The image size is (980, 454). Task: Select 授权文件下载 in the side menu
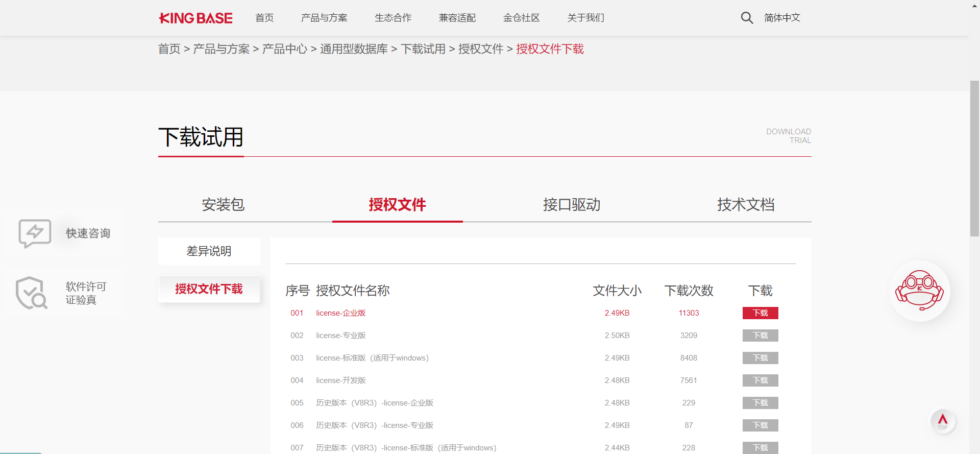[209, 289]
